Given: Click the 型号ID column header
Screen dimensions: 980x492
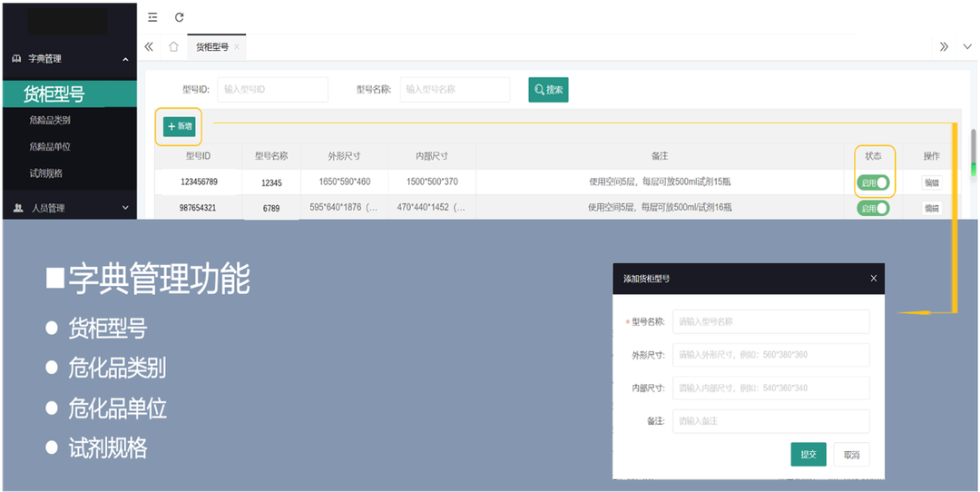Looking at the screenshot, I should click(198, 155).
